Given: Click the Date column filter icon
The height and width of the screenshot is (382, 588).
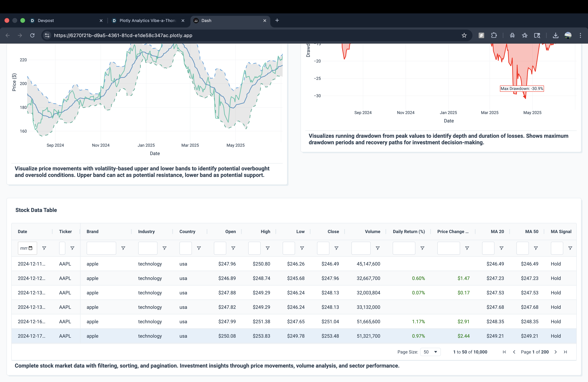Looking at the screenshot, I should pos(44,248).
